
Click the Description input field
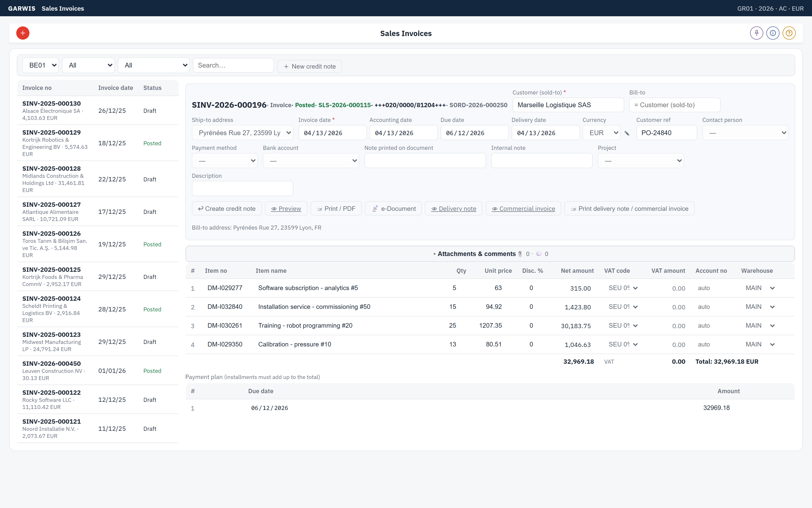point(243,188)
